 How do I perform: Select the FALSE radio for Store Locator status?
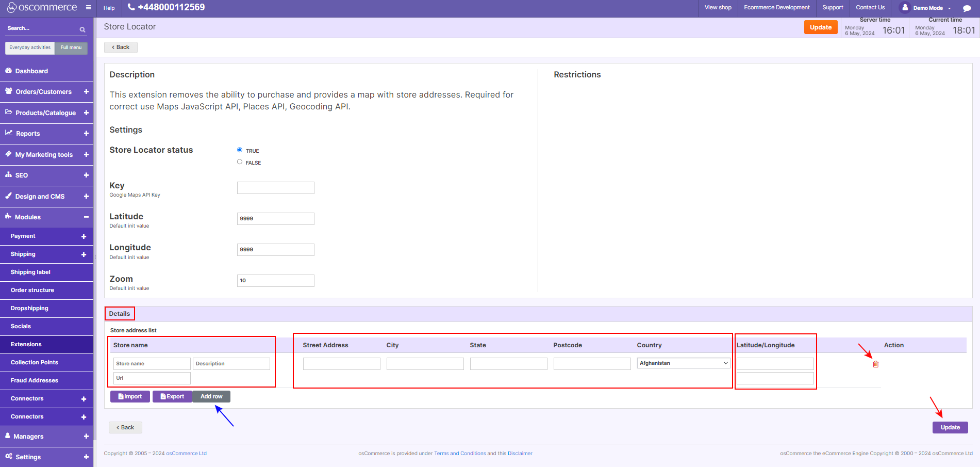(240, 162)
